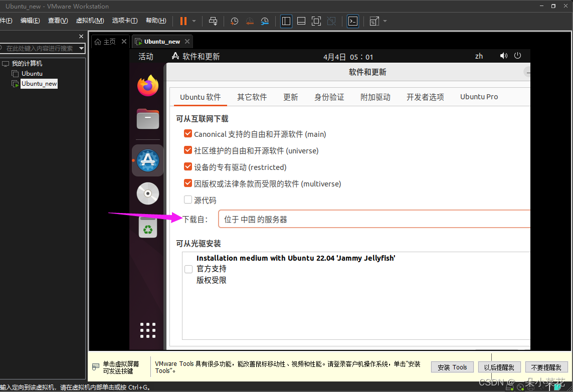
Task: Pause the virtual machine from the toolbar
Action: (183, 21)
